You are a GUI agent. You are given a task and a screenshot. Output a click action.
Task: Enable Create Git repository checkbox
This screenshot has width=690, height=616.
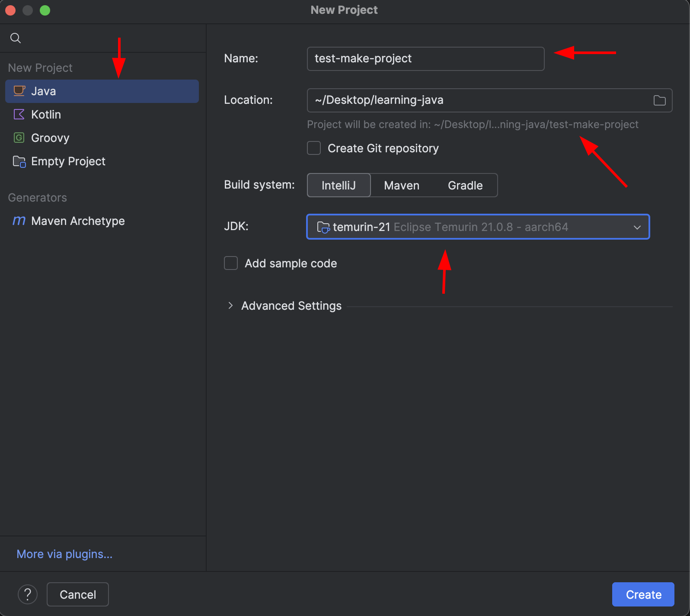(314, 148)
